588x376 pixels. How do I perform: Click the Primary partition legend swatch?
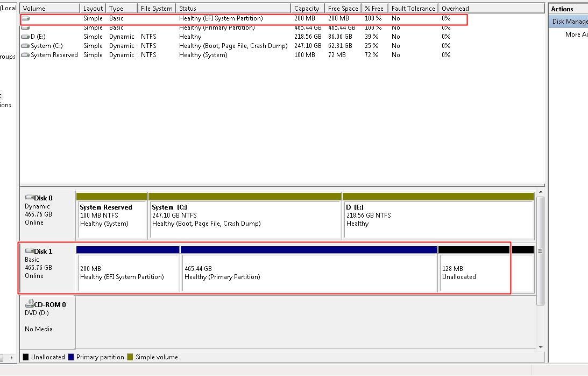(x=70, y=357)
